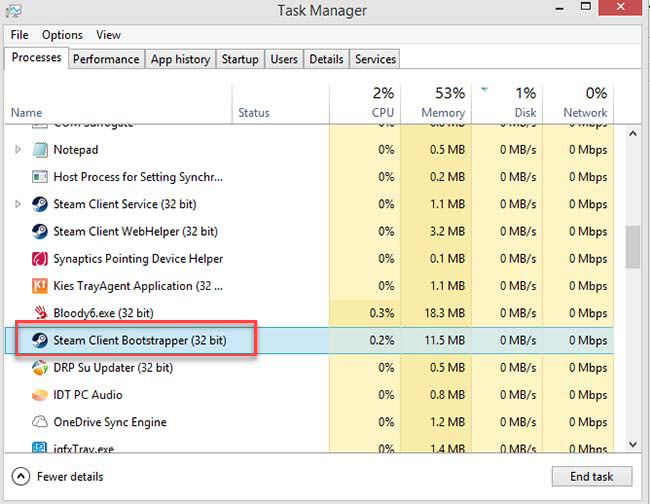
Task: Click the Bloody6.exe red hand icon
Action: (40, 313)
